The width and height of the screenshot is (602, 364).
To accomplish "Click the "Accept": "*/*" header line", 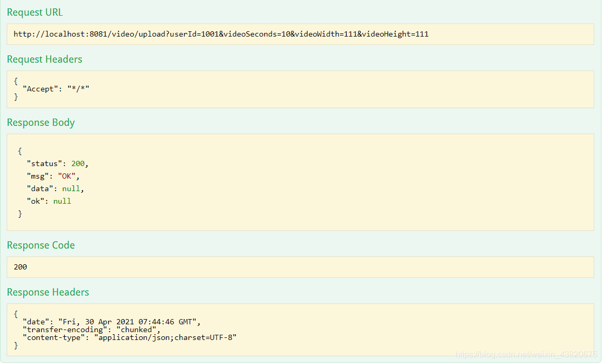I will pos(56,89).
